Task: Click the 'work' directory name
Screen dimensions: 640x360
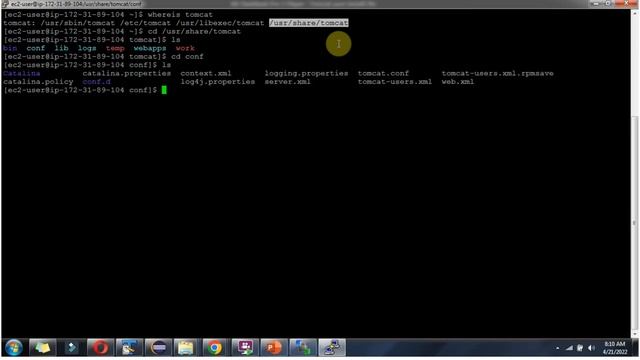Action: click(185, 48)
